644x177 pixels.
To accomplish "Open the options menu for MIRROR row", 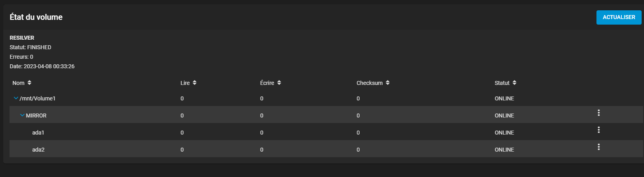I will pos(598,113).
